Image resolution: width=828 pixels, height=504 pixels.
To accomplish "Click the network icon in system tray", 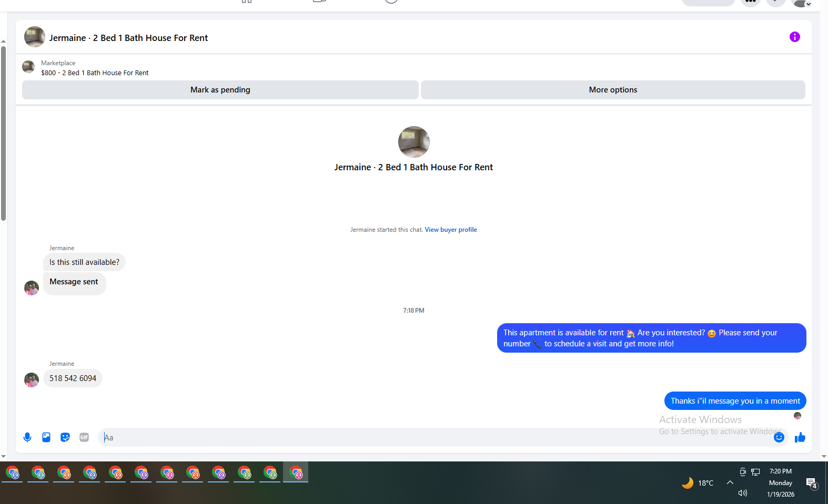I will coord(755,472).
